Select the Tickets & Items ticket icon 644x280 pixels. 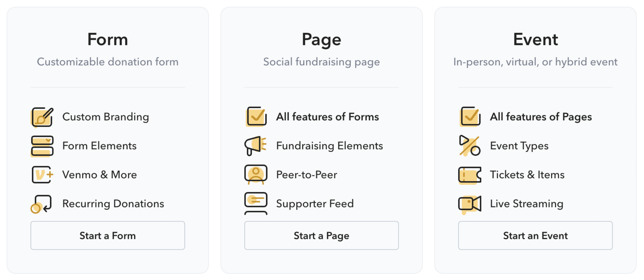tap(470, 175)
